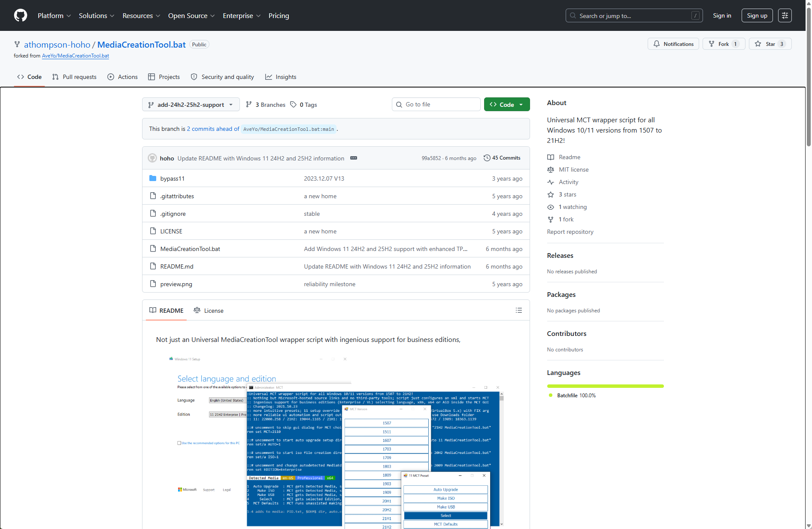Click the .gitattributes file icon
The image size is (812, 529).
coord(153,196)
